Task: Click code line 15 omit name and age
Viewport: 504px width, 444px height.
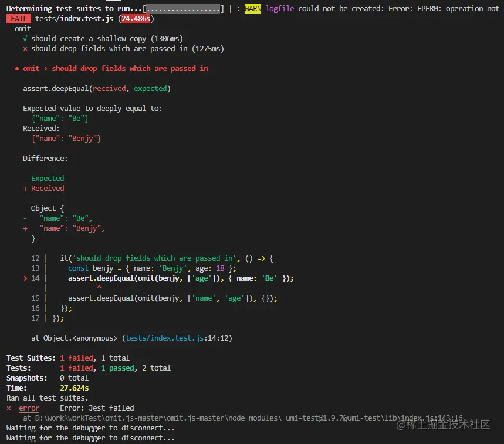Action: pos(154,298)
